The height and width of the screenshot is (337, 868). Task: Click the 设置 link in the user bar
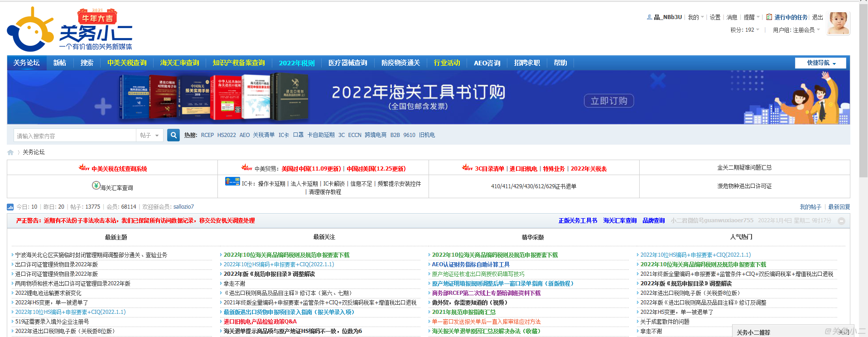pyautogui.click(x=715, y=17)
